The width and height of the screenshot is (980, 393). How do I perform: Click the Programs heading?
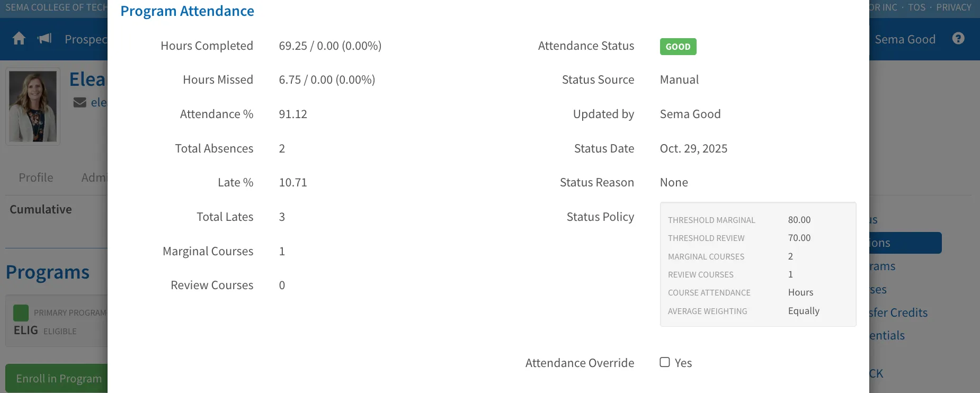48,272
